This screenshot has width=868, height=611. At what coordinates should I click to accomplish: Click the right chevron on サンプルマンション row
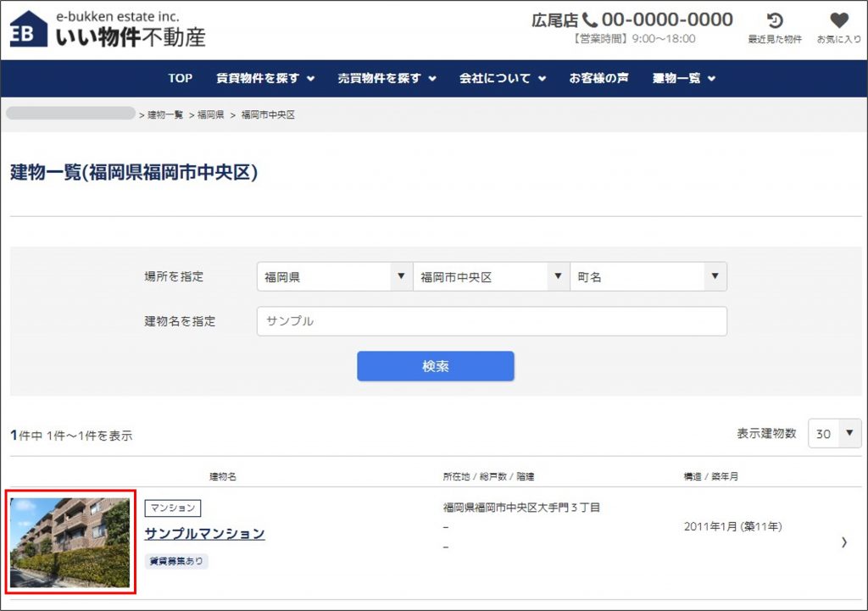(843, 542)
